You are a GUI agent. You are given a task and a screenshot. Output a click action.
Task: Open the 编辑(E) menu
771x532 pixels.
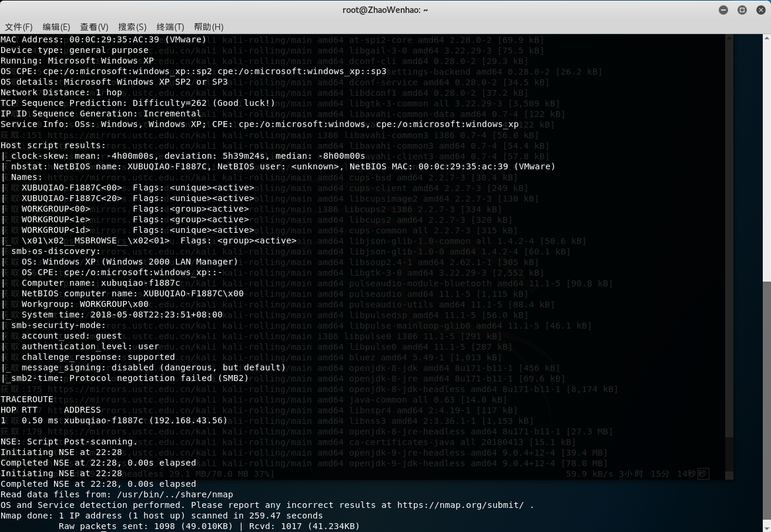pyautogui.click(x=56, y=27)
